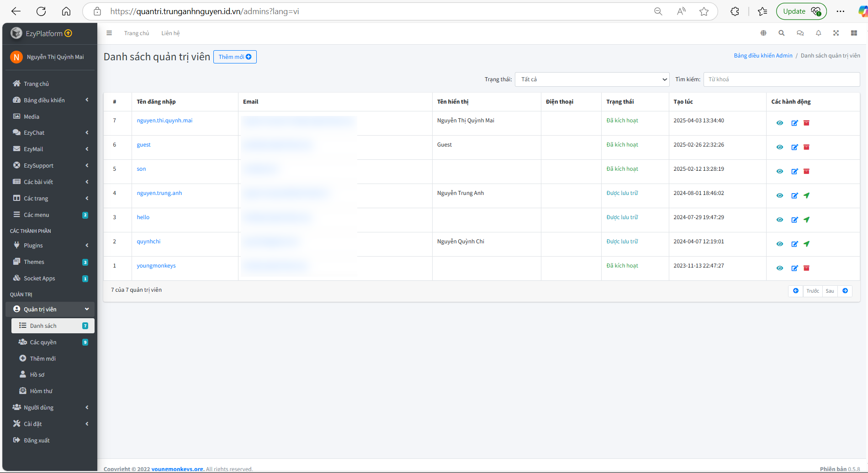Open browser extensions icon

coord(735,11)
